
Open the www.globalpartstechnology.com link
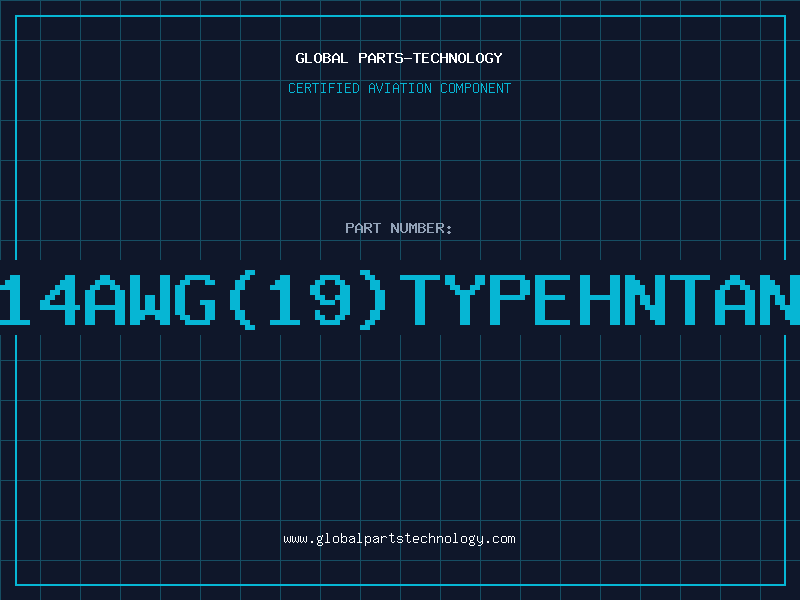click(x=399, y=539)
